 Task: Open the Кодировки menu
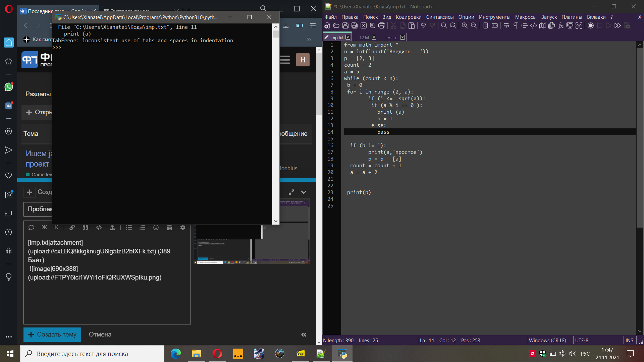point(408,17)
